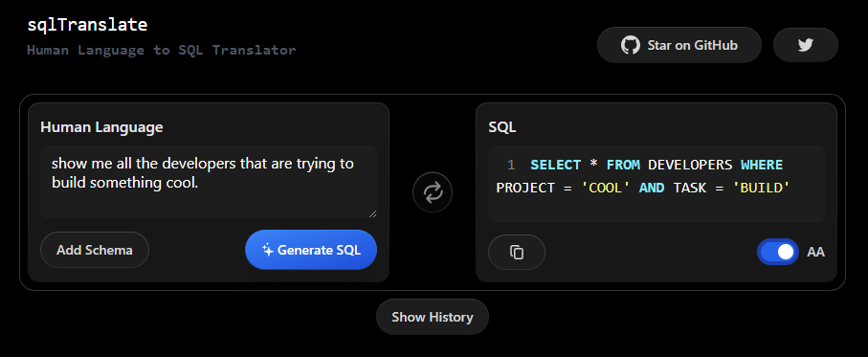
Task: Open Show History below the translator panels
Action: (433, 317)
